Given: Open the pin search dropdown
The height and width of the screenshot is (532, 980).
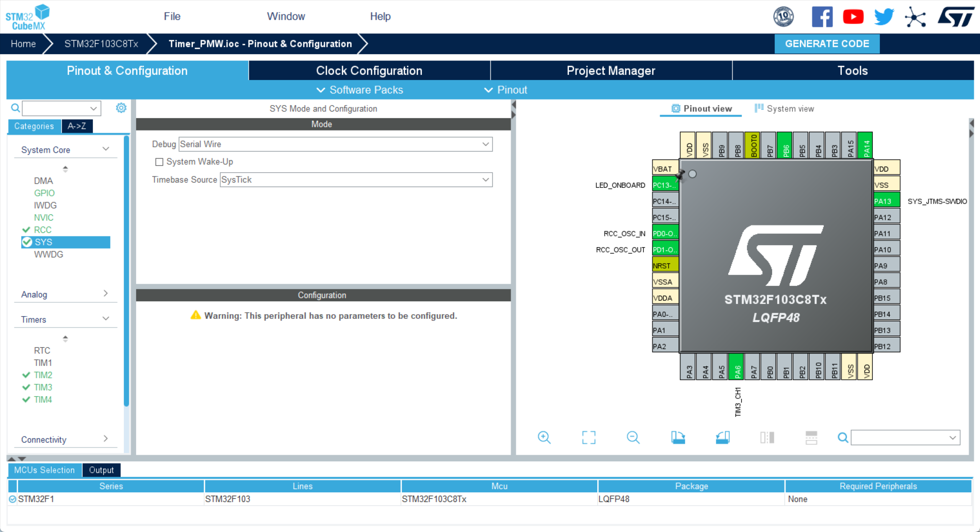Looking at the screenshot, I should coord(952,438).
